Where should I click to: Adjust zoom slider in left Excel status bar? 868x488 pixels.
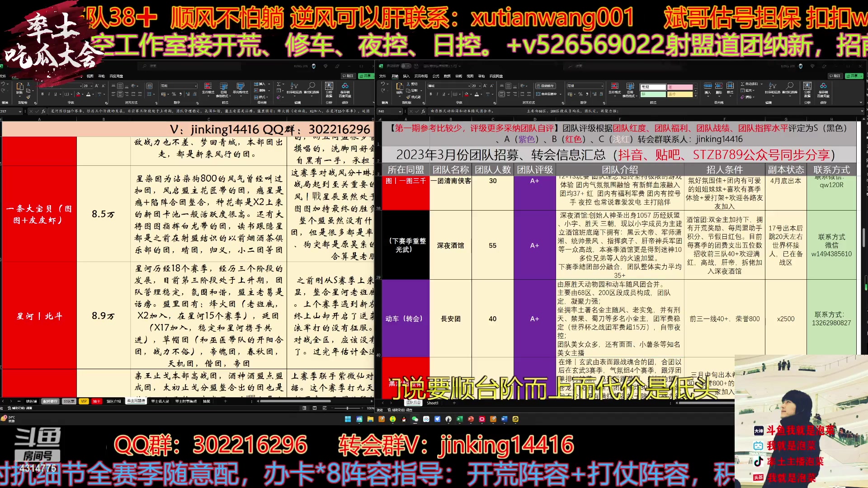(x=347, y=408)
